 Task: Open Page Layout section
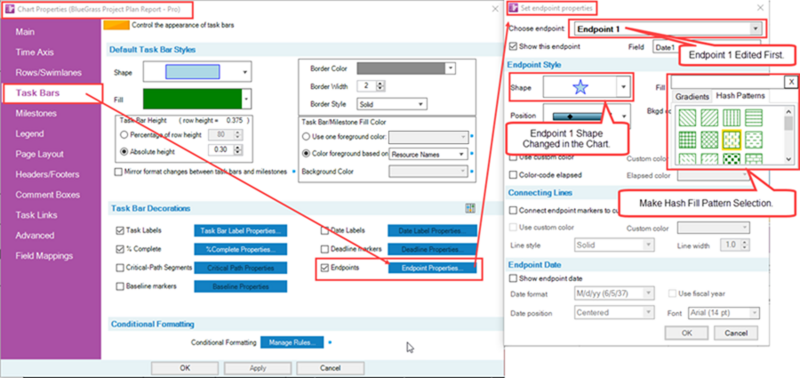click(x=39, y=155)
